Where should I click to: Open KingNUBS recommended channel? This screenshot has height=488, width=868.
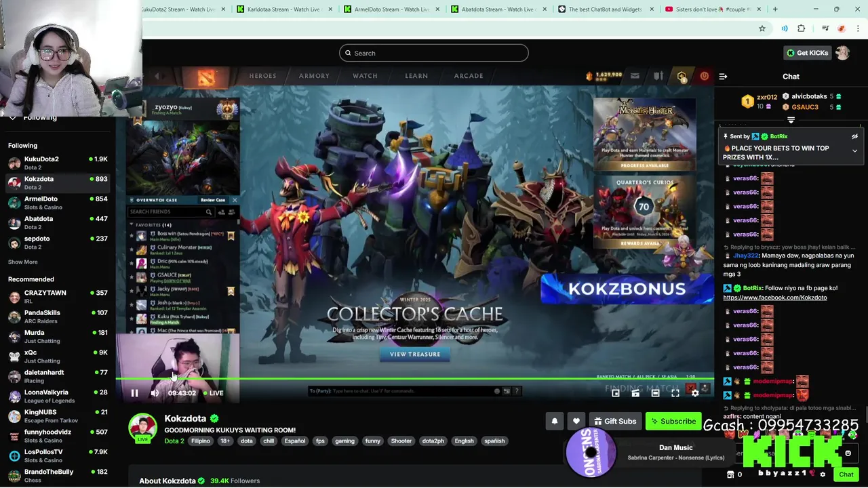click(58, 416)
